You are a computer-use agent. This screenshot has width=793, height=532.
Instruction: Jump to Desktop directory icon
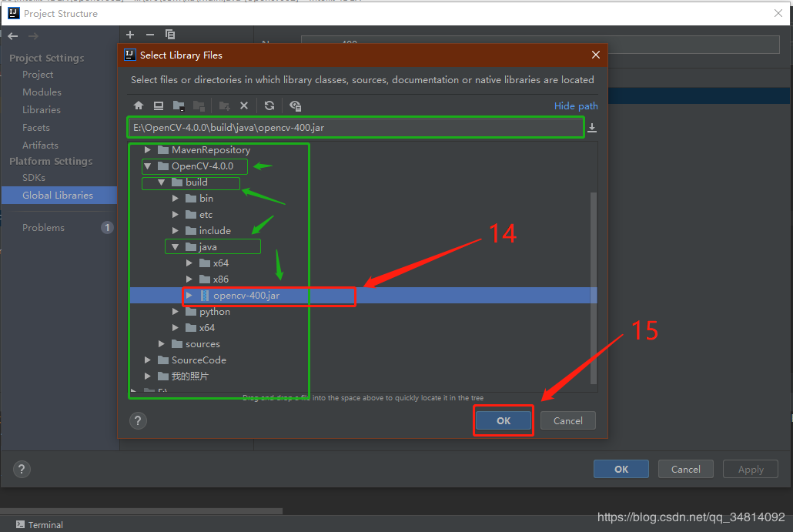tap(159, 105)
